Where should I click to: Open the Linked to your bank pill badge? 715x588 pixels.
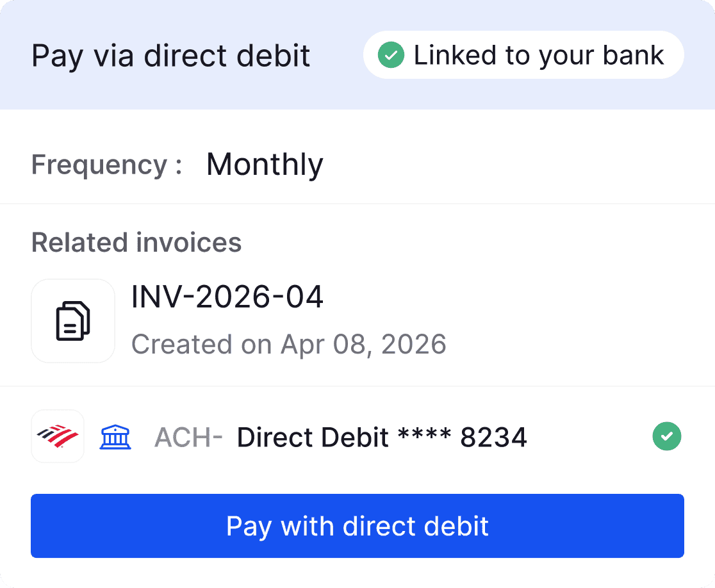[523, 55]
